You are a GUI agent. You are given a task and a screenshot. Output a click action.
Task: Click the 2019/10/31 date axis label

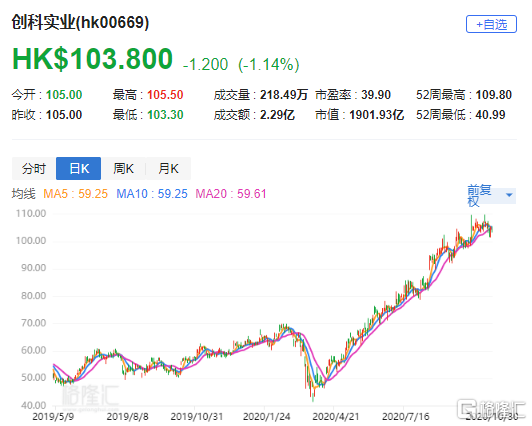197,417
